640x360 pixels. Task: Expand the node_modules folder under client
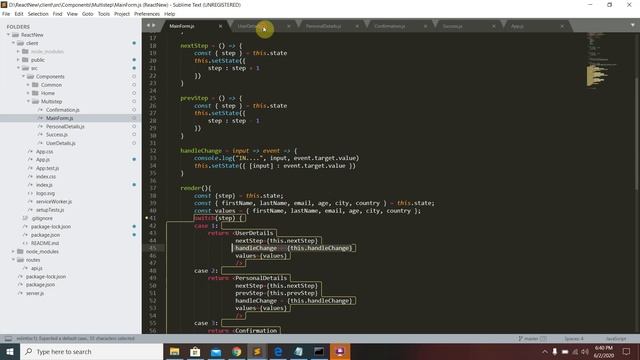pos(18,51)
